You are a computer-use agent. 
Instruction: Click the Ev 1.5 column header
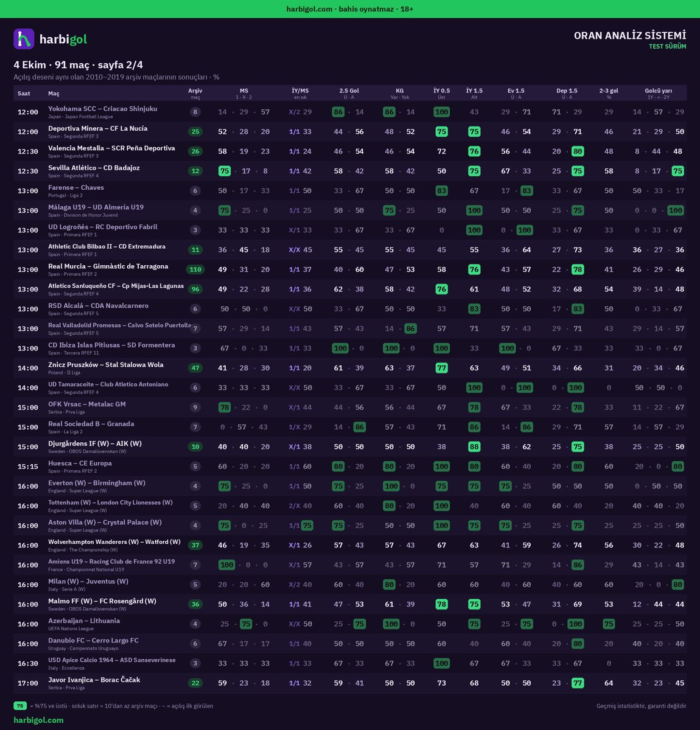pyautogui.click(x=516, y=93)
